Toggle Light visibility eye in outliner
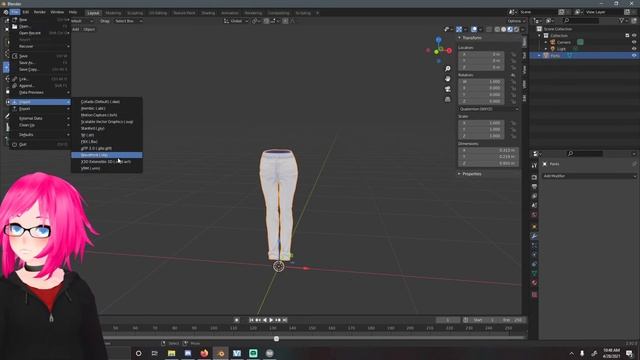Viewport: 640px width, 360px height. (634, 49)
